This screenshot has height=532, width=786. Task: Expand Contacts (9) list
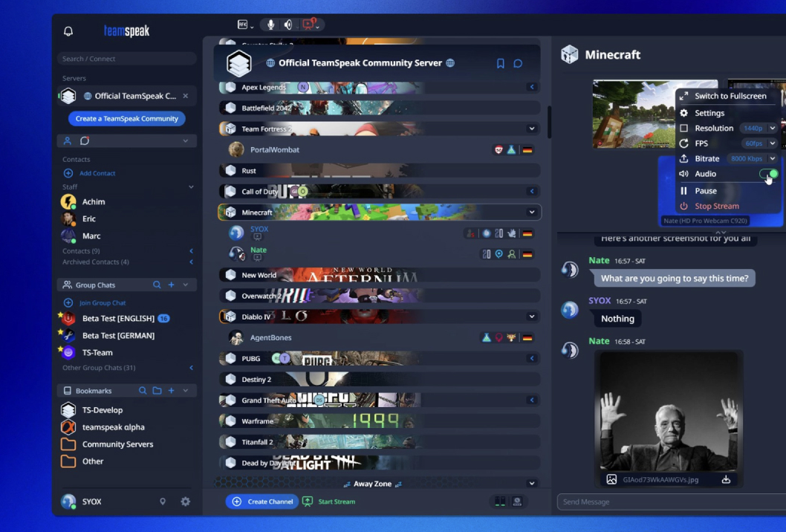(x=191, y=250)
